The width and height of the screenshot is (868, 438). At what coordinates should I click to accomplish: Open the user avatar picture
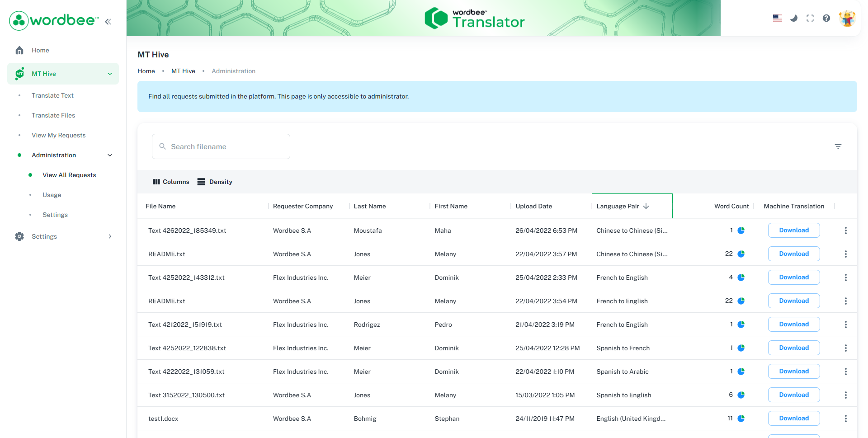(847, 18)
